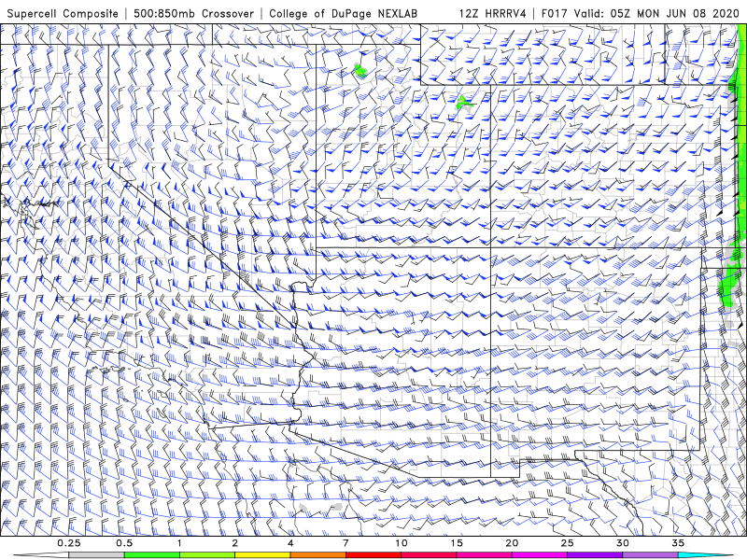This screenshot has height=560, width=747.
Task: Select the legend value label 30
Action: [622, 543]
